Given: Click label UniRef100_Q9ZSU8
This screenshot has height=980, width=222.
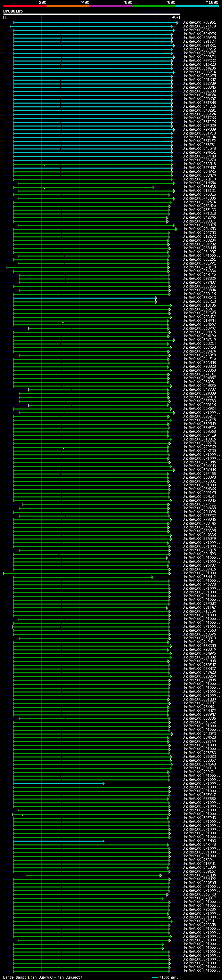Looking at the screenshot, I should coord(199,91).
